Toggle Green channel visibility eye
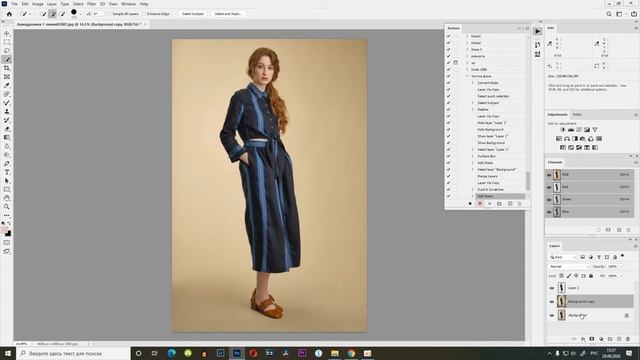The image size is (640, 360). click(x=549, y=199)
